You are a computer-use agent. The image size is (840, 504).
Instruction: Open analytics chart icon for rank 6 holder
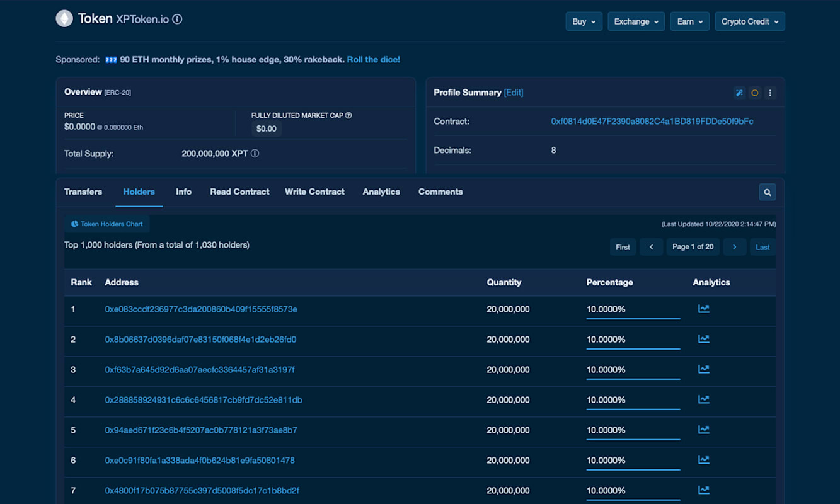(x=704, y=460)
